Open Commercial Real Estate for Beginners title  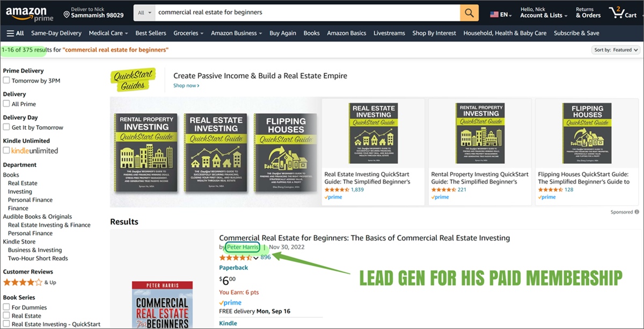click(364, 238)
